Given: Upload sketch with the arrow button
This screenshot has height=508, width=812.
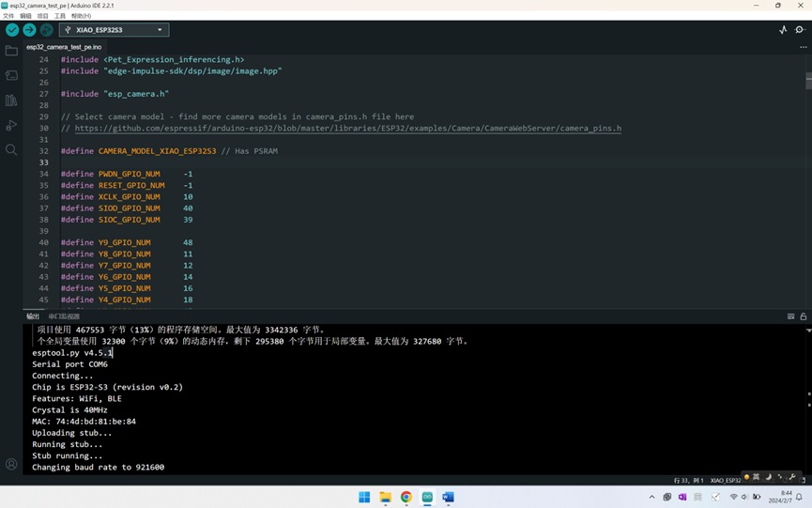Looking at the screenshot, I should tap(29, 30).
